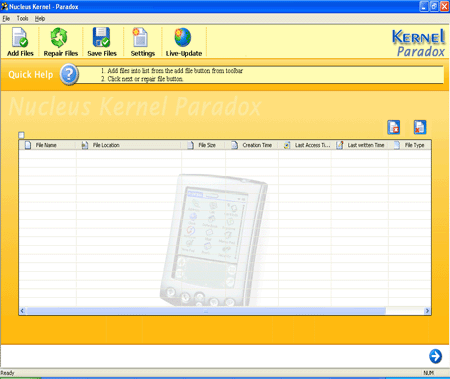Click the NUM indicator in status bar
Image resolution: width=450 pixels, height=379 pixels.
[x=428, y=373]
